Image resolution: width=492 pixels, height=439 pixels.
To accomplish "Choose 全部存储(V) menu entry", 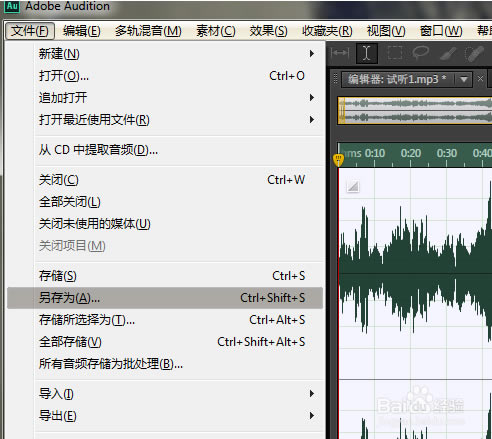I will point(165,342).
